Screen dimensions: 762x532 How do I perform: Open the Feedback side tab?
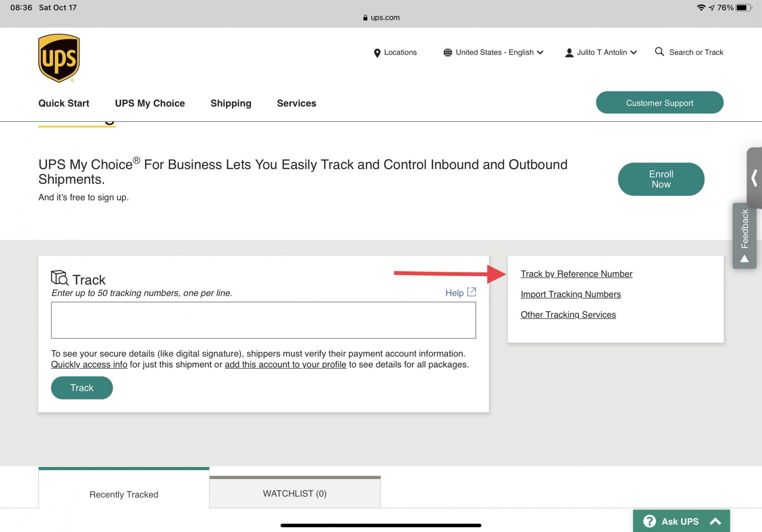pos(744,236)
